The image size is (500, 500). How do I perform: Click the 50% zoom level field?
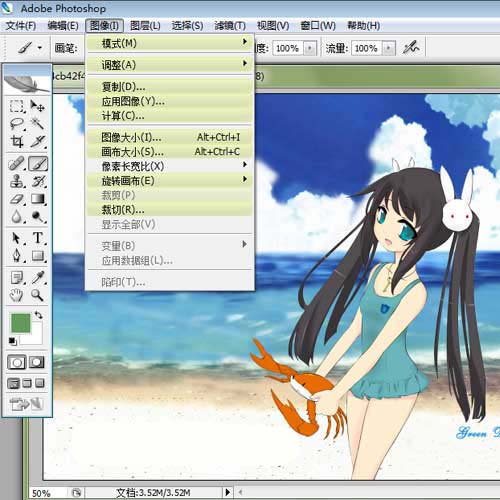47,493
